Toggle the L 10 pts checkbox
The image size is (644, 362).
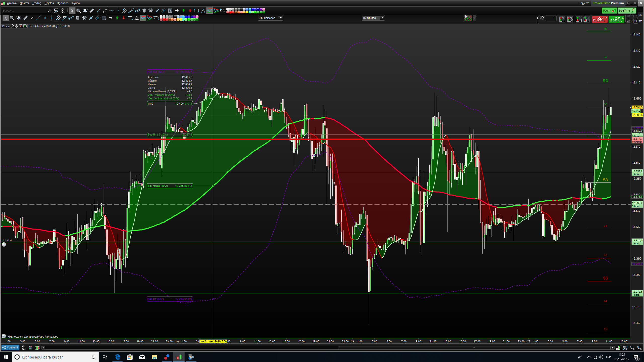628,21
